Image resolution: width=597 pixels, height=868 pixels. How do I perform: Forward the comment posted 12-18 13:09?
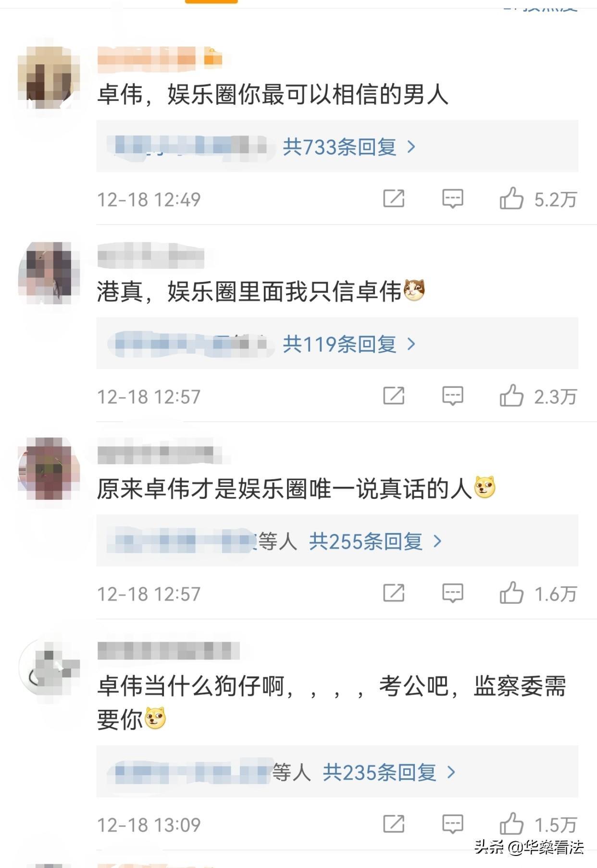394,824
